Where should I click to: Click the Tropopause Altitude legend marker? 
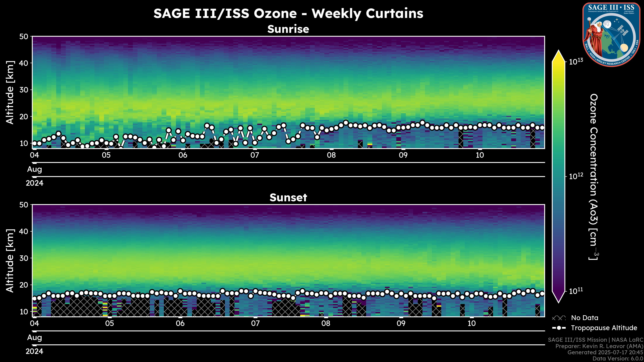click(x=559, y=328)
